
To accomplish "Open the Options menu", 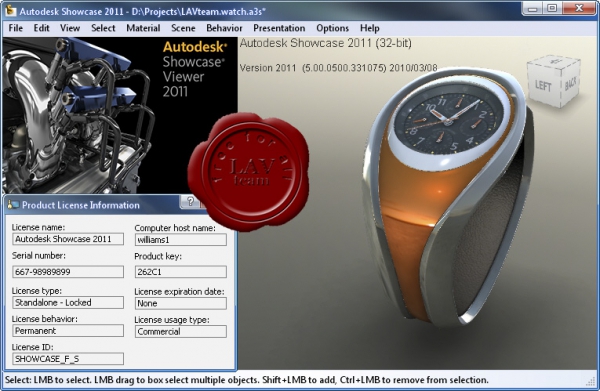I will (x=332, y=28).
